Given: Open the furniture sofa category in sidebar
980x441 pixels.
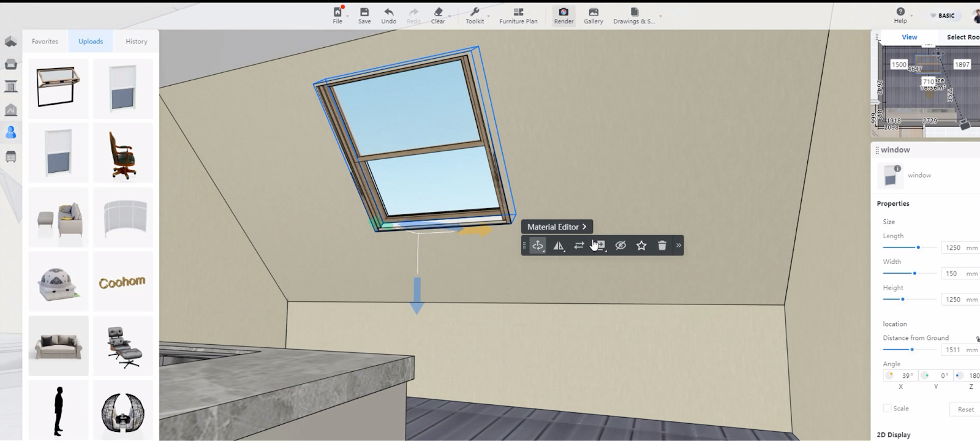Looking at the screenshot, I should point(10,64).
